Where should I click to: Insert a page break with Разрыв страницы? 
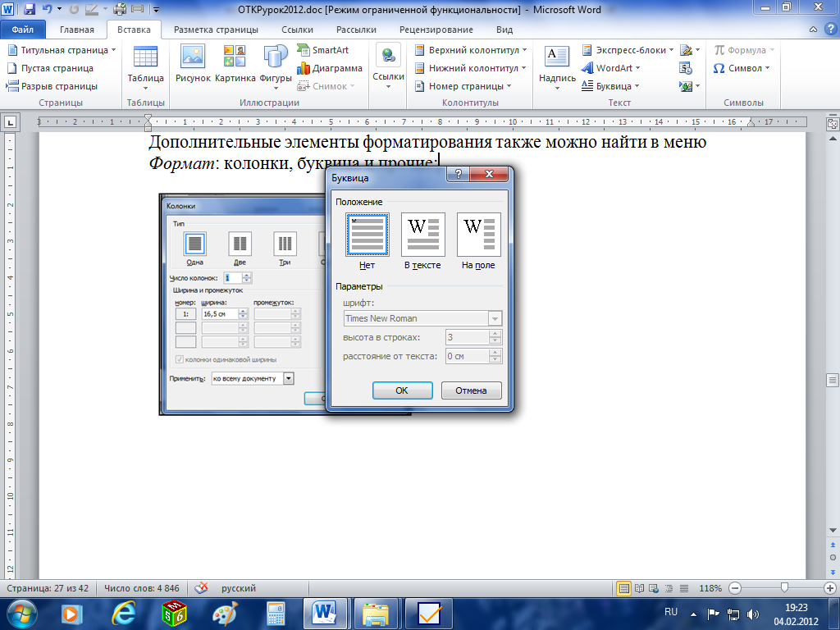tap(52, 86)
